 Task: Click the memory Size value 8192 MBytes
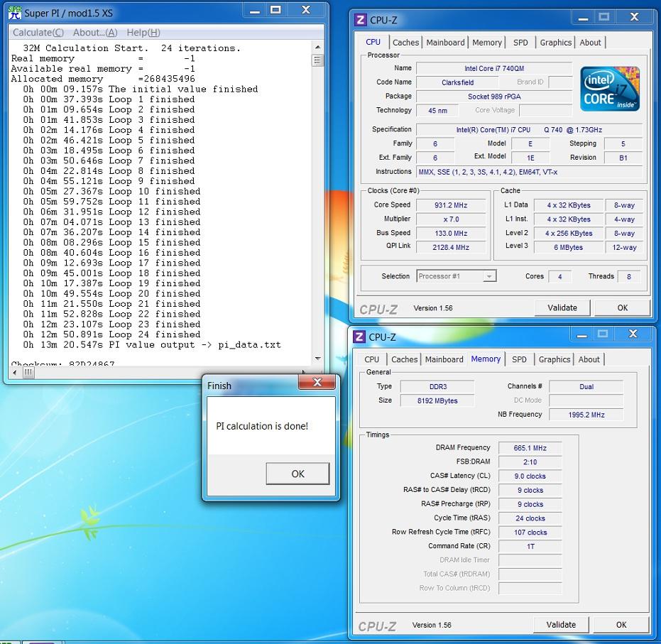[437, 401]
